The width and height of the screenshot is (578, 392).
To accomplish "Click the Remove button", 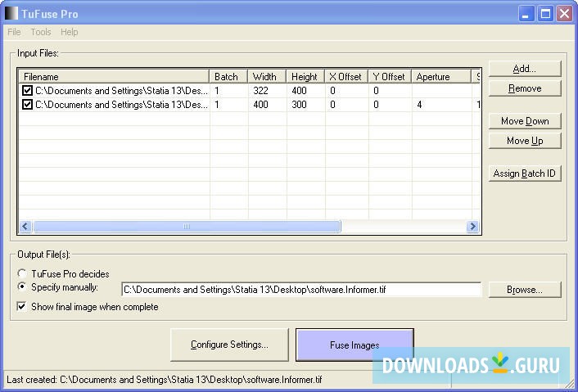I will pos(525,88).
